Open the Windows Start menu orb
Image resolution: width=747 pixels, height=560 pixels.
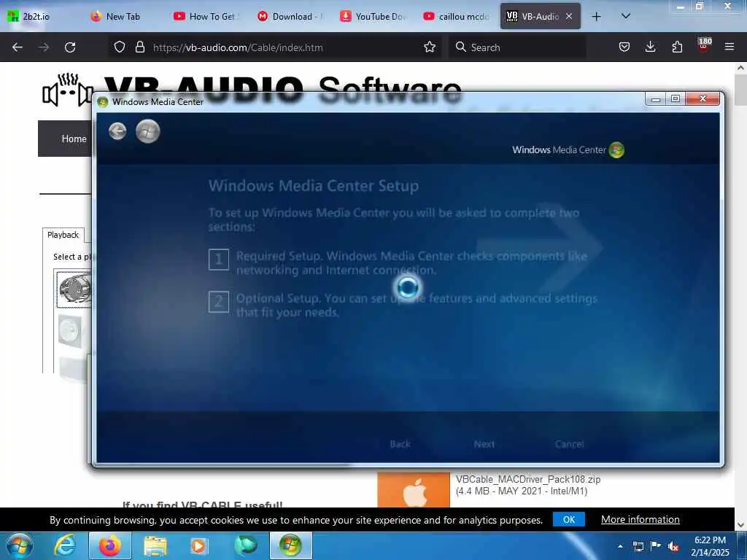(x=20, y=546)
